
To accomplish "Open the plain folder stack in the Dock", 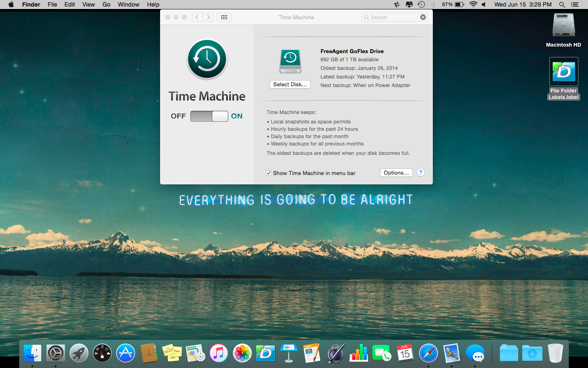I will [509, 352].
